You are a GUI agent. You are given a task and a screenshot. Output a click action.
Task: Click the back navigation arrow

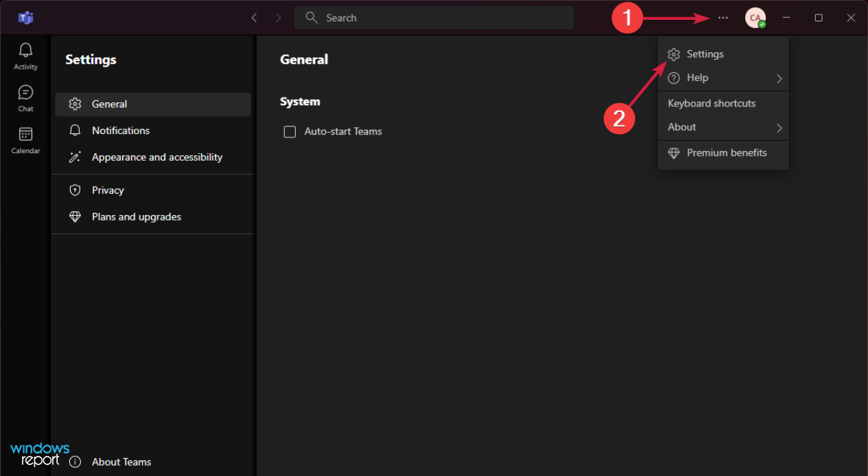pos(253,17)
